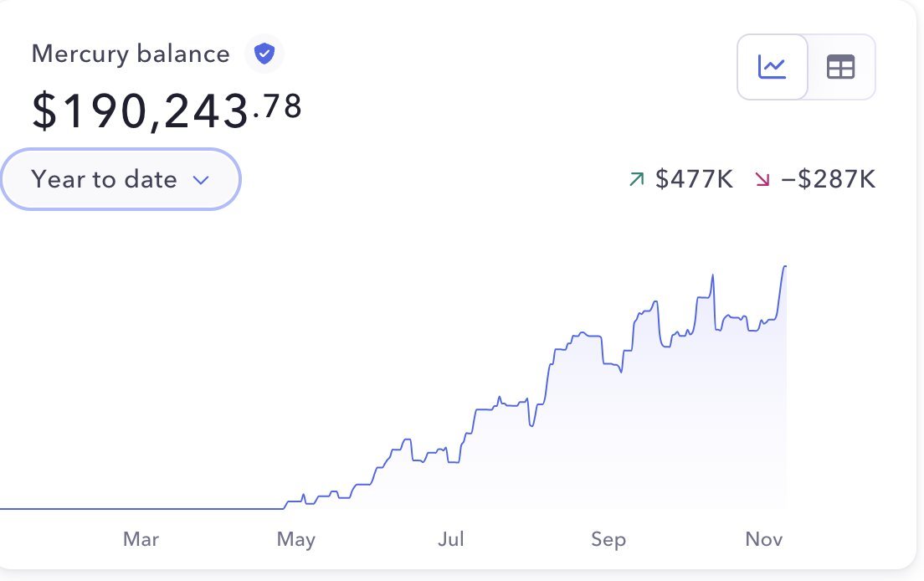The image size is (924, 581).
Task: Click the latest peak of the balance line
Action: [x=785, y=267]
